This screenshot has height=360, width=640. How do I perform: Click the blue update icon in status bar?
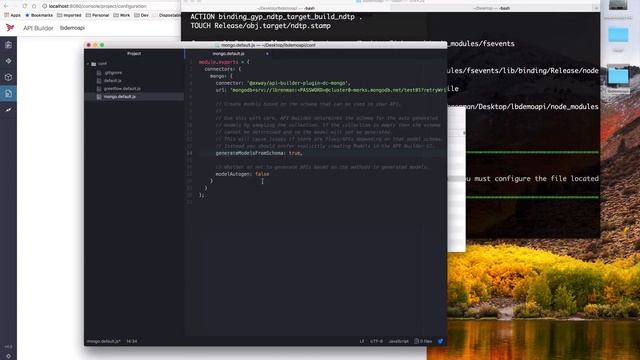440,341
